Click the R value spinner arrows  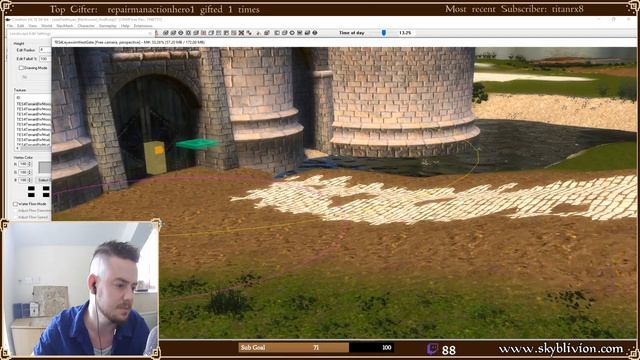click(x=29, y=164)
